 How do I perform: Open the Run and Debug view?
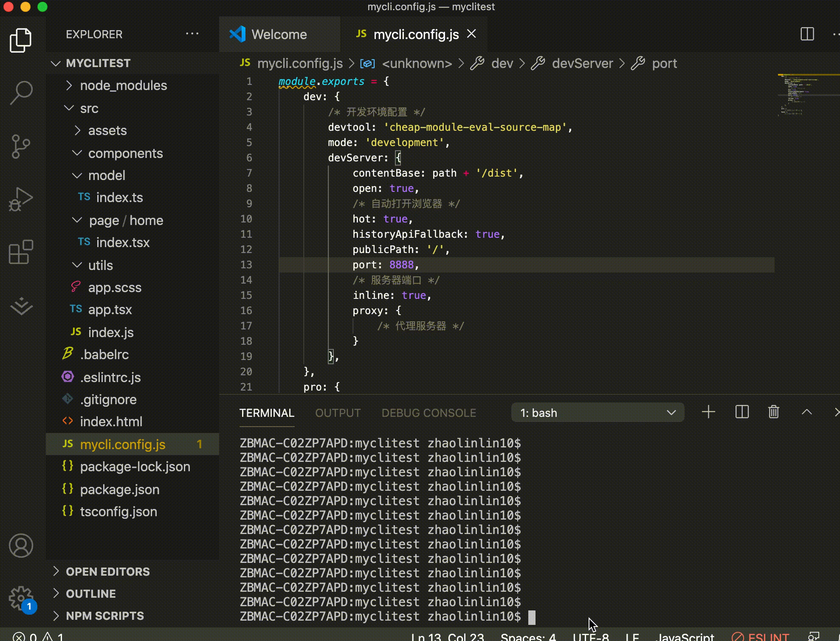(x=21, y=199)
